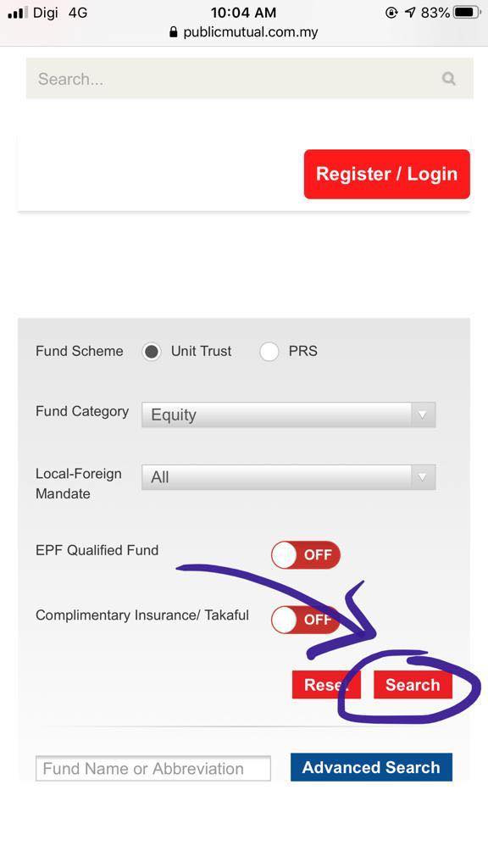Tap the battery icon in status bar
The width and height of the screenshot is (488, 868).
[x=467, y=12]
